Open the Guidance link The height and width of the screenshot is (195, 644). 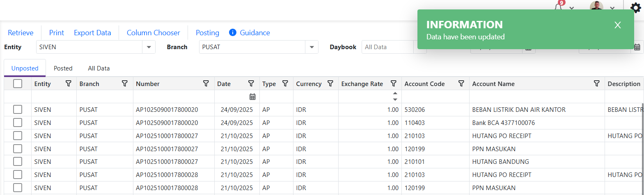[255, 33]
